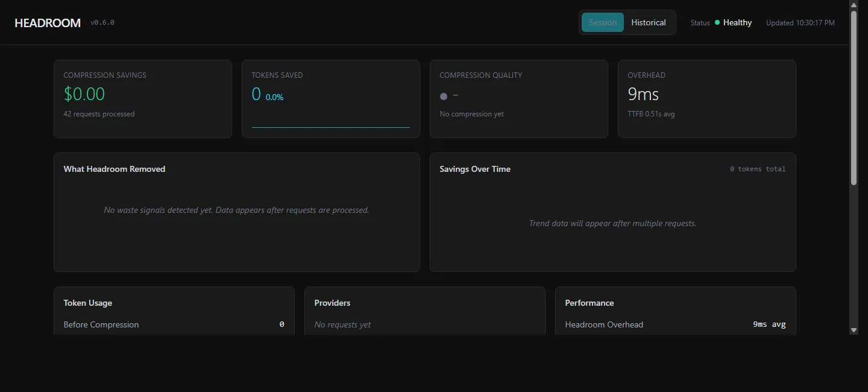The height and width of the screenshot is (392, 868).
Task: Click the Healthy status label
Action: tap(737, 22)
